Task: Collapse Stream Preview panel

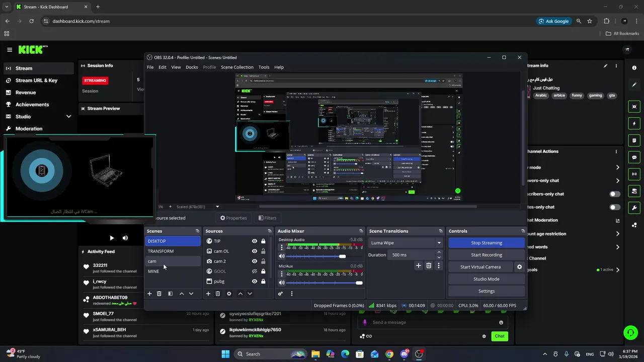Action: [83, 108]
